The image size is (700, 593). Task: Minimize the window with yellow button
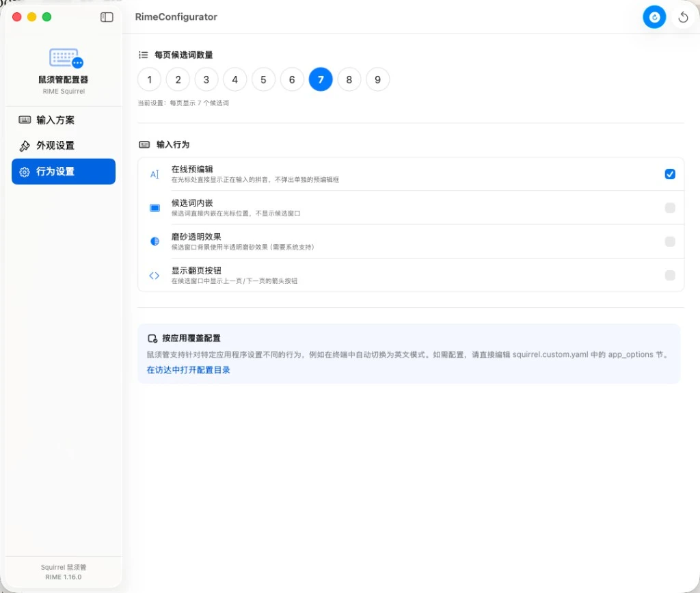[31, 17]
